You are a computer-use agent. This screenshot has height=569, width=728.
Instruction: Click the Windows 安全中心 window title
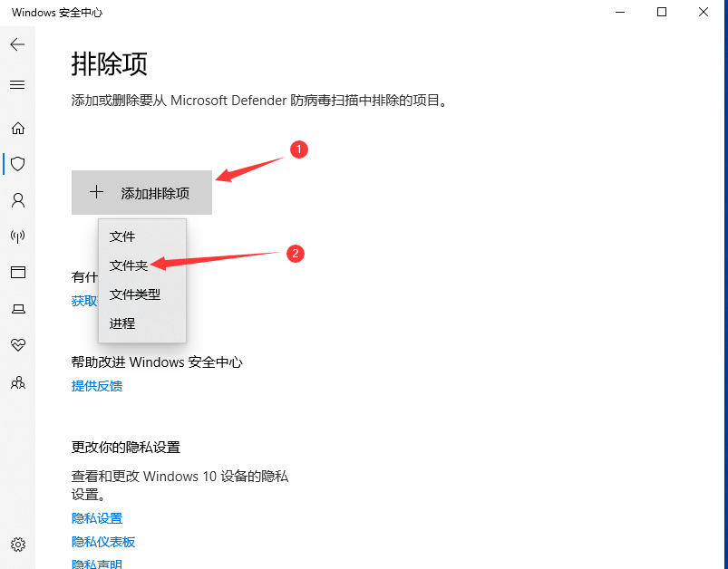pos(56,13)
